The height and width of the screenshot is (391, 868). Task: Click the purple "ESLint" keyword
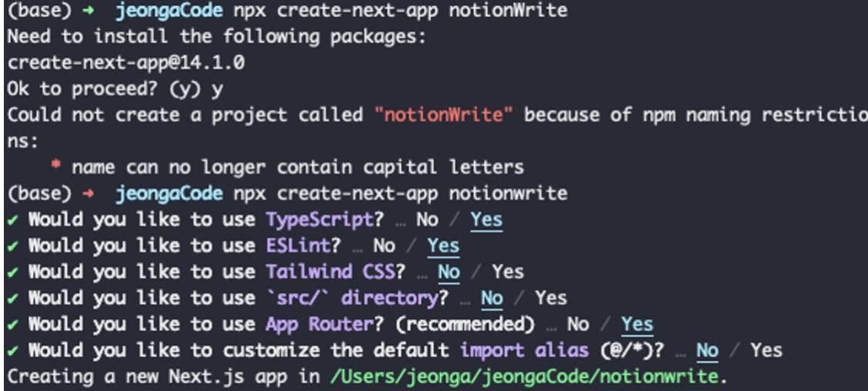click(x=299, y=246)
